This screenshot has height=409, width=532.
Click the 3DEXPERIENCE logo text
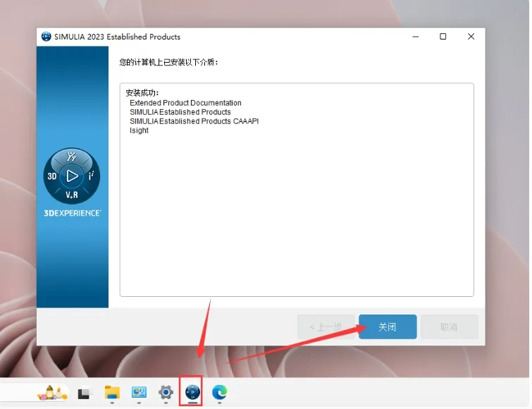tap(72, 213)
